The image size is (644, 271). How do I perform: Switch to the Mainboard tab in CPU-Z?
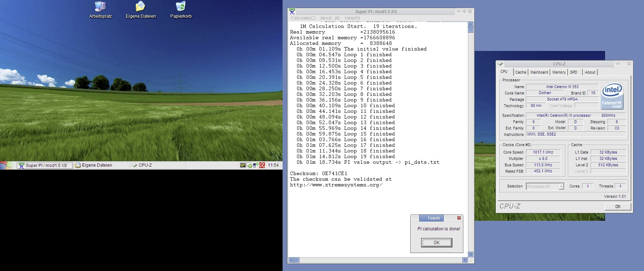[x=539, y=72]
